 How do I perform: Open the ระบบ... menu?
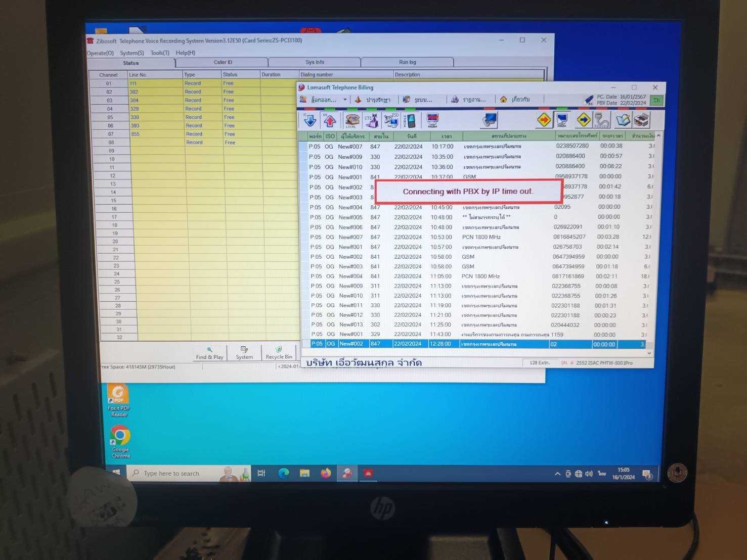418,100
